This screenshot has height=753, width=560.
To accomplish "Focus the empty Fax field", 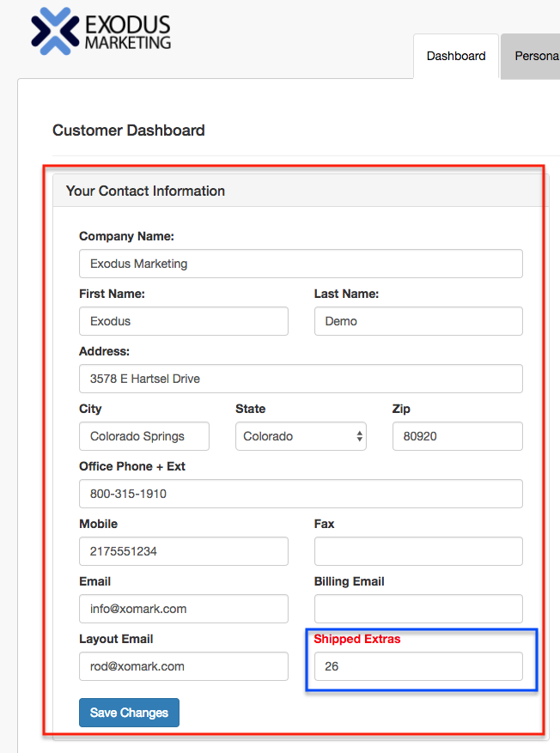I will click(418, 551).
